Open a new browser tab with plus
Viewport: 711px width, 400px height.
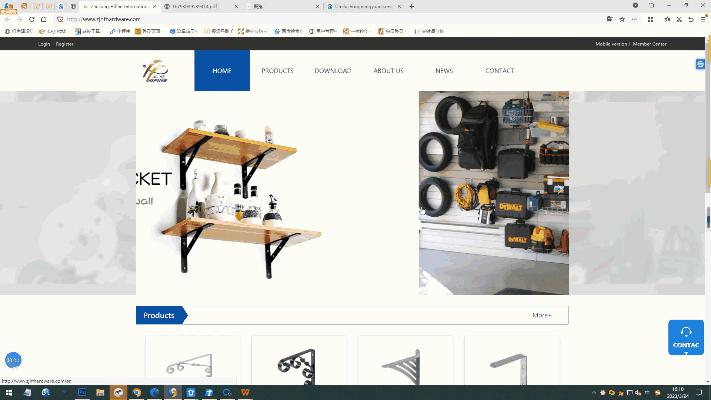point(412,6)
